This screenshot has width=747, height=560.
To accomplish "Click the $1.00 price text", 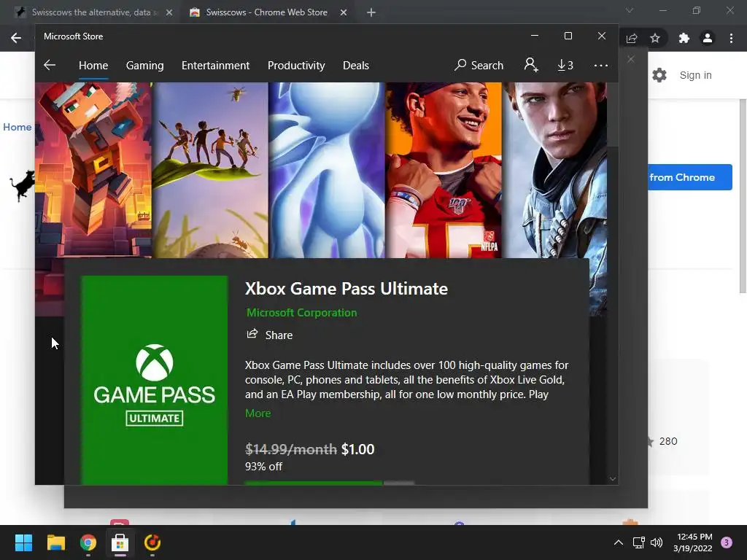I will coord(357,449).
